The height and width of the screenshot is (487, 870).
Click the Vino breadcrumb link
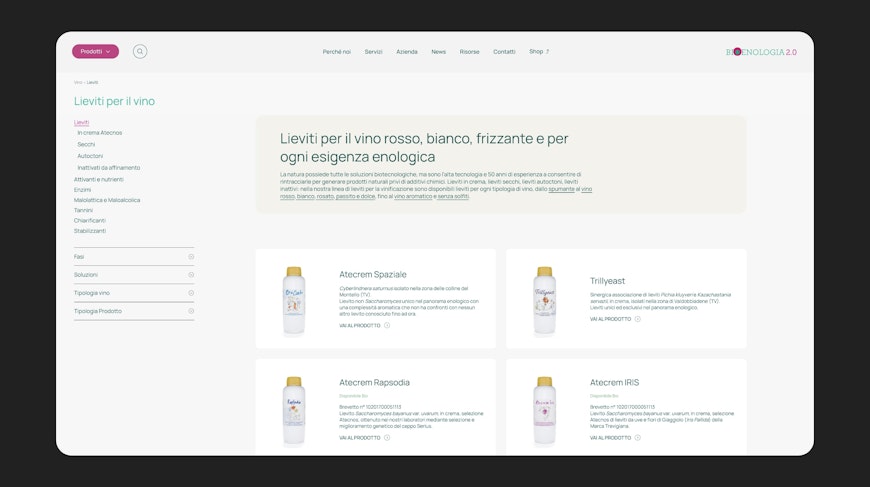click(78, 83)
